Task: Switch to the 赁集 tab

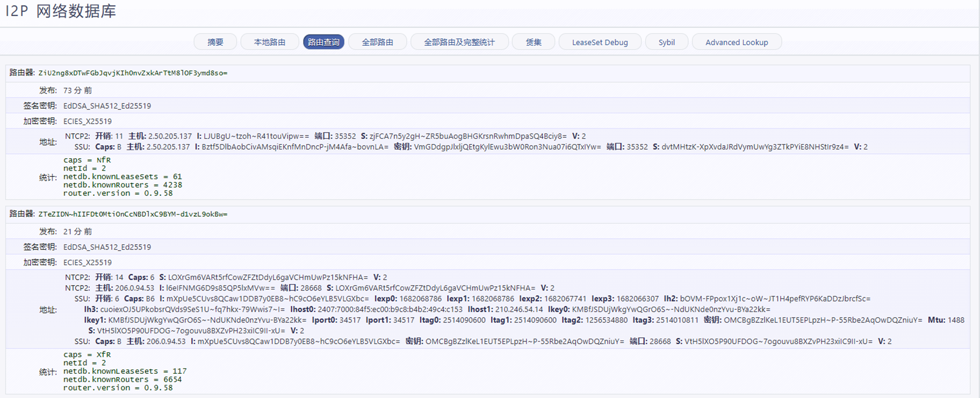Action: (534, 42)
